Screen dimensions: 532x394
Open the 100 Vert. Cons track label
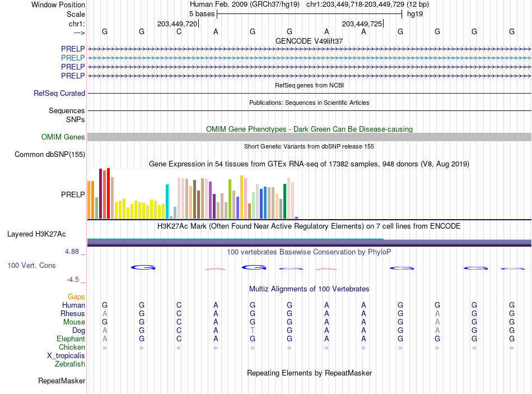click(x=31, y=265)
